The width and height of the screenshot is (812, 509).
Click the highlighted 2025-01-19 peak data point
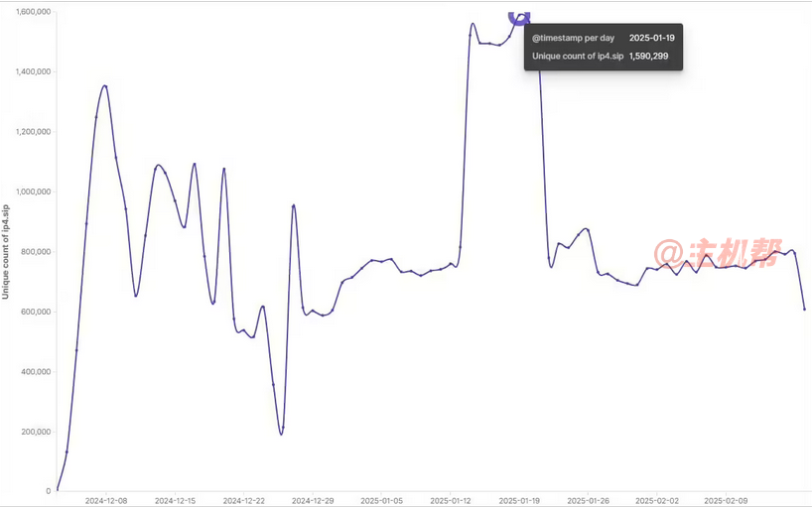click(x=519, y=16)
